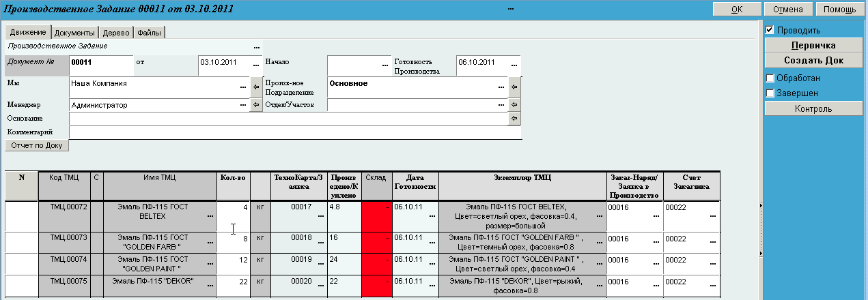Uncheck the Проводить checkbox
This screenshot has width=868, height=300.
pyautogui.click(x=770, y=30)
